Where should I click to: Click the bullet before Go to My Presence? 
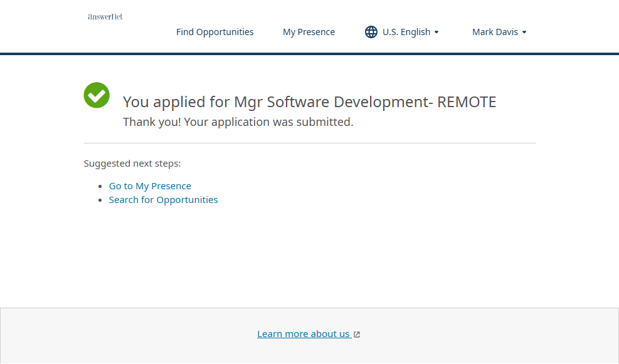click(101, 186)
